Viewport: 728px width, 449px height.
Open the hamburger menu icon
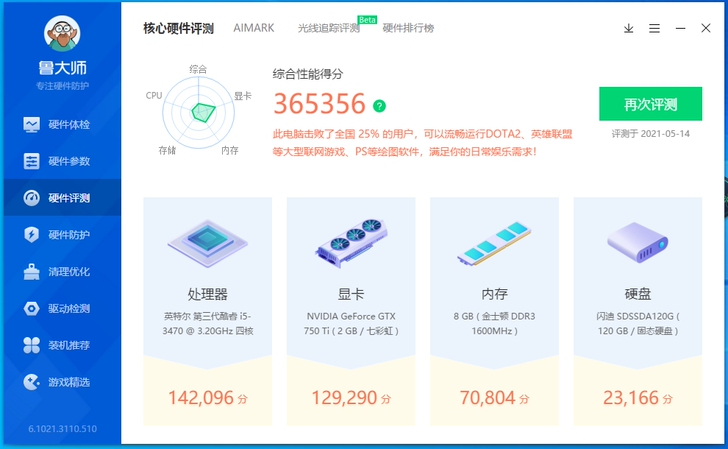click(x=655, y=28)
